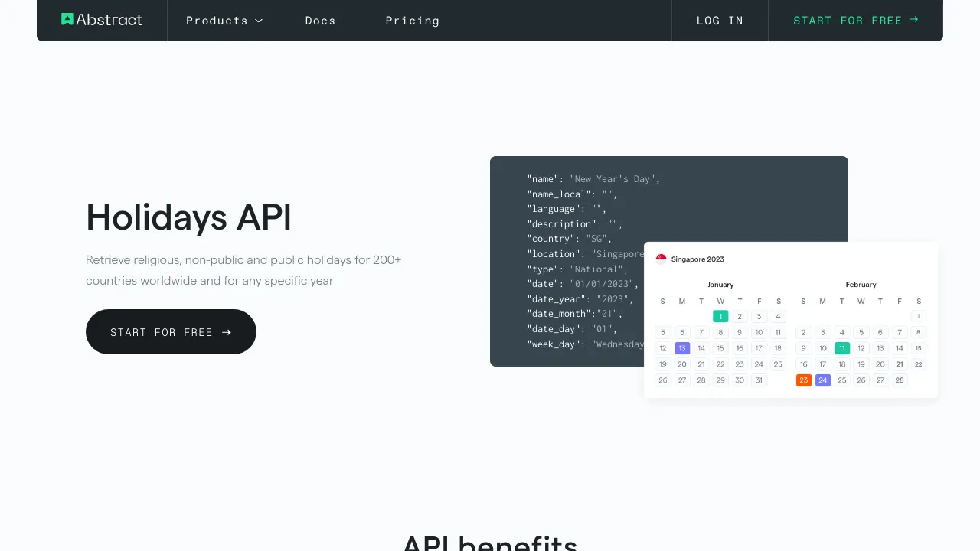
Task: Pick January 20 in the calendar
Action: (682, 364)
